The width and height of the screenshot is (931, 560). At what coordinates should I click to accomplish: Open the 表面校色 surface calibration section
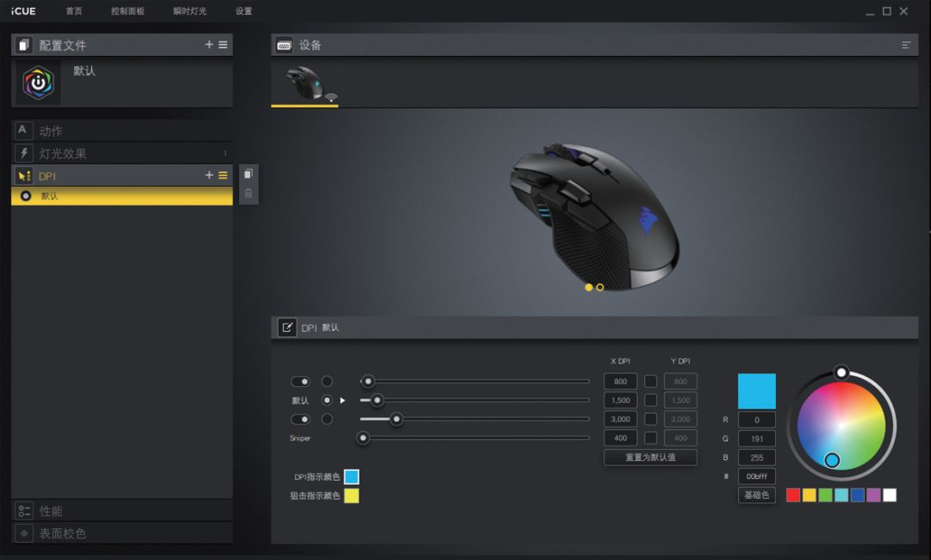click(62, 533)
